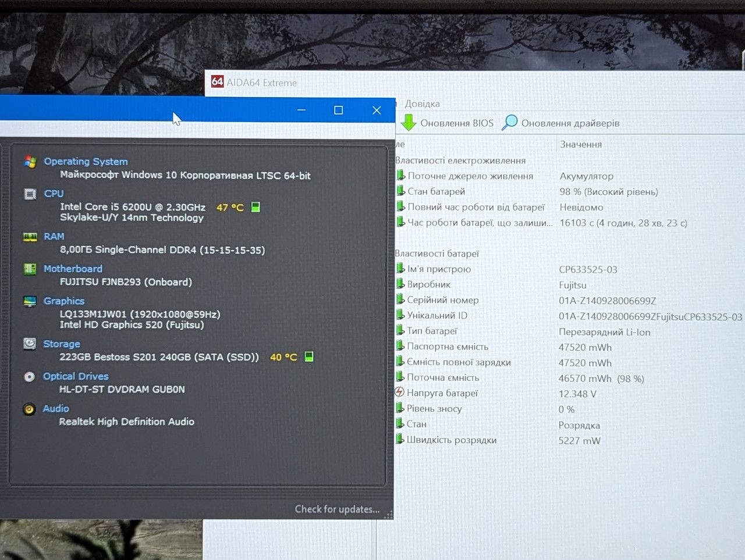Select the Рівень зносу battery row

[570, 409]
